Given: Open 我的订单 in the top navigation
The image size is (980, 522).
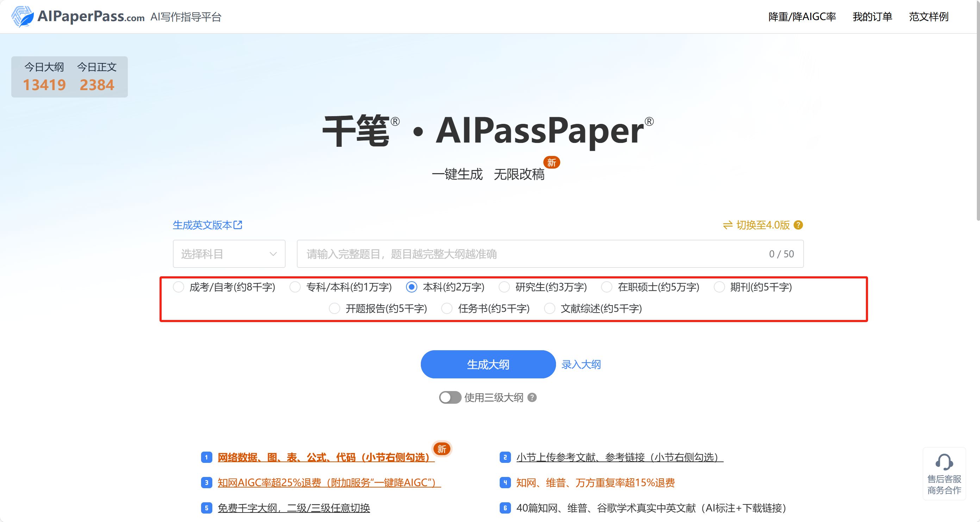Looking at the screenshot, I should 872,17.
